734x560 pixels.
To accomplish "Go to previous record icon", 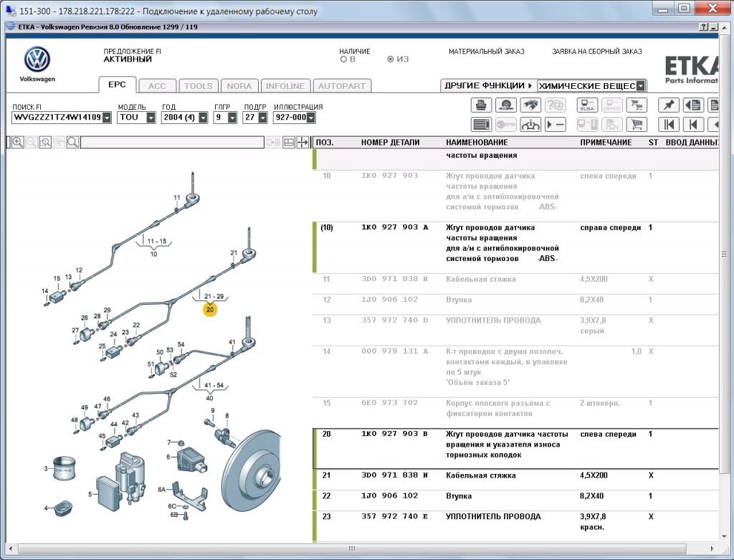I will point(693,125).
